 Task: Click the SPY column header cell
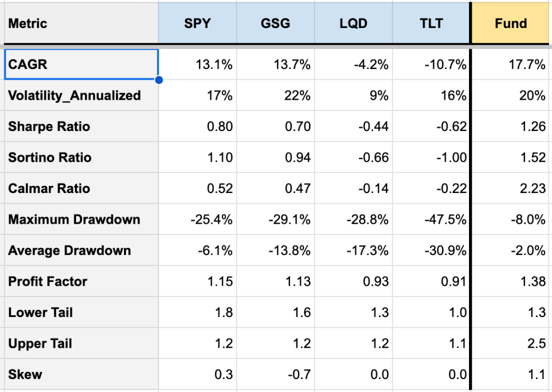click(x=197, y=24)
